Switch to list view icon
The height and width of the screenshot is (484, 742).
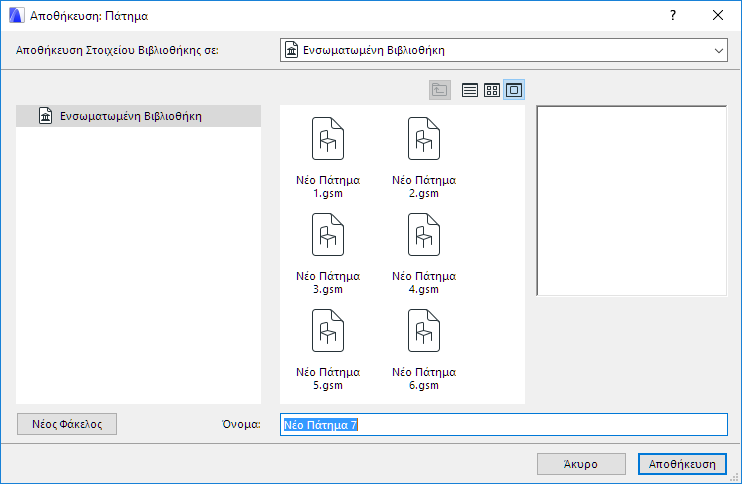(469, 90)
